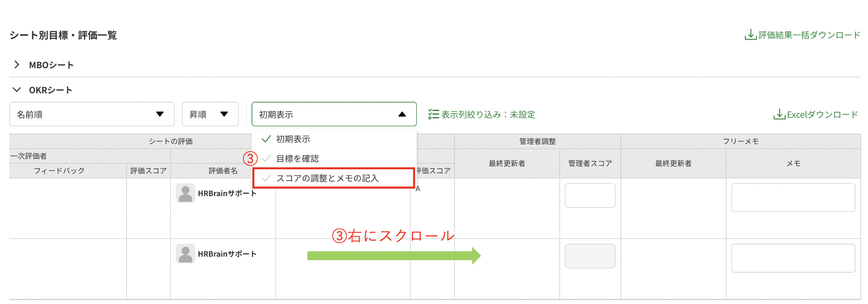This screenshot has height=304, width=868.
Task: Click second row メモ text field
Action: [x=793, y=258]
